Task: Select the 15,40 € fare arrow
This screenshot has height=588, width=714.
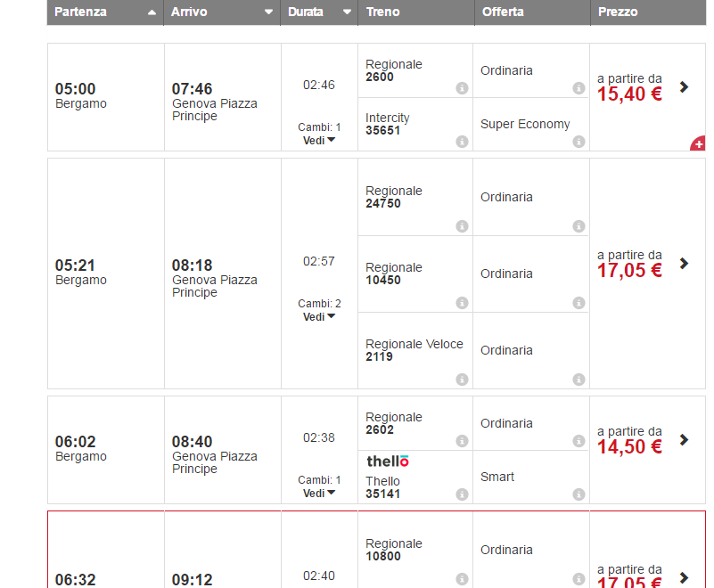Action: point(684,87)
